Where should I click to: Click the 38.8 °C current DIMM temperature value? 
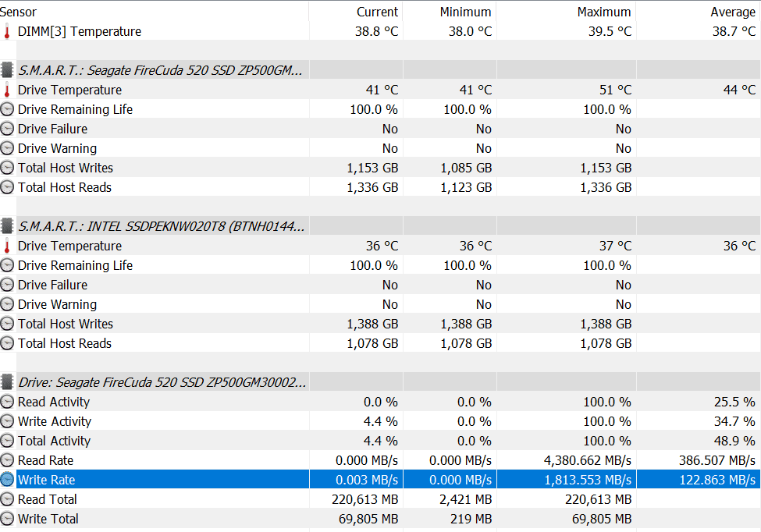click(377, 31)
